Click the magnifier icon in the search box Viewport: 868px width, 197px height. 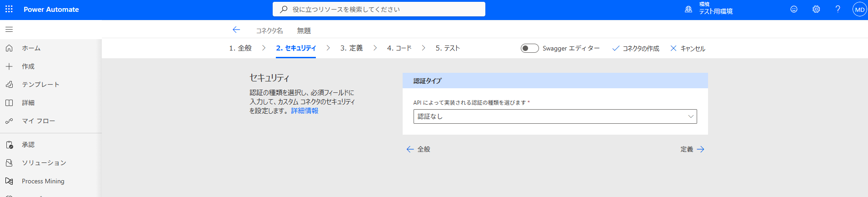[x=284, y=9]
